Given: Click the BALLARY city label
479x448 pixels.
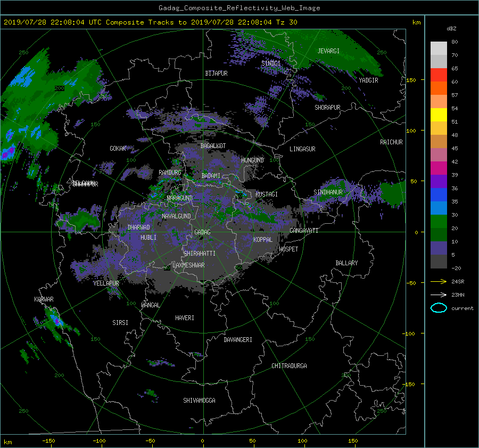Looking at the screenshot, I should [346, 263].
